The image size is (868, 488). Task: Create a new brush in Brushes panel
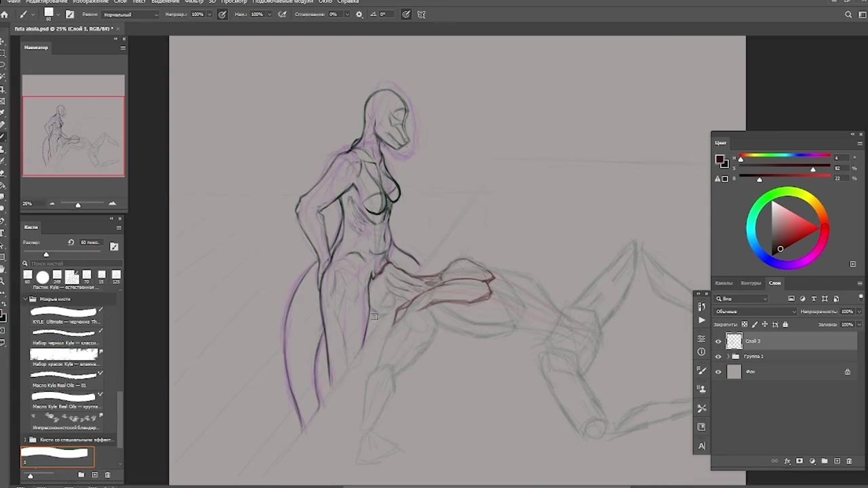[95, 475]
